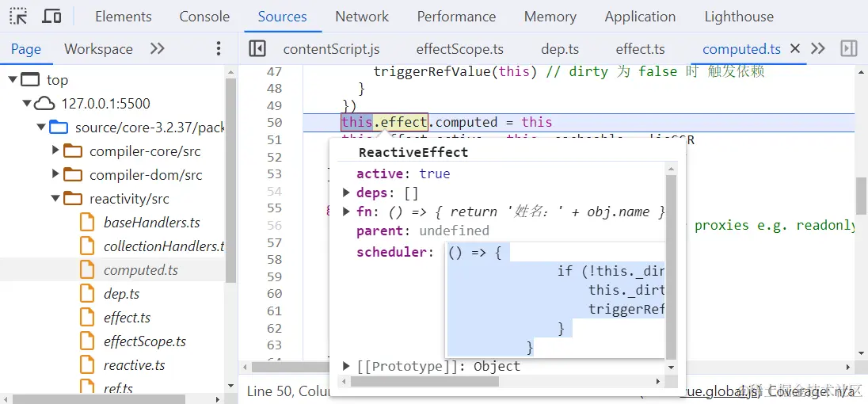Activate the inspect element picker icon
868x404 pixels.
tap(18, 17)
